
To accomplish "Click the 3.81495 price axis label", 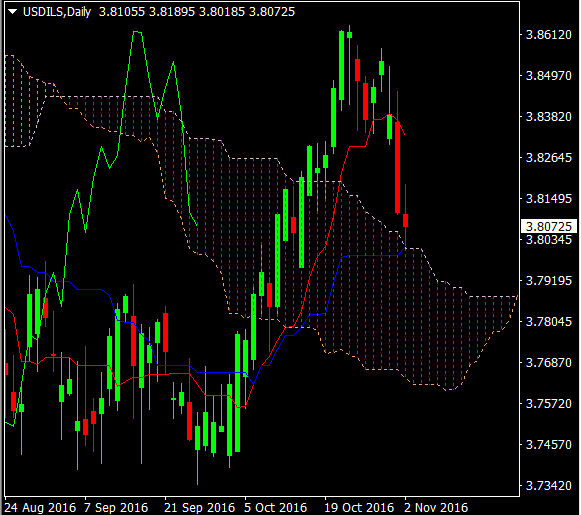I will pos(549,199).
